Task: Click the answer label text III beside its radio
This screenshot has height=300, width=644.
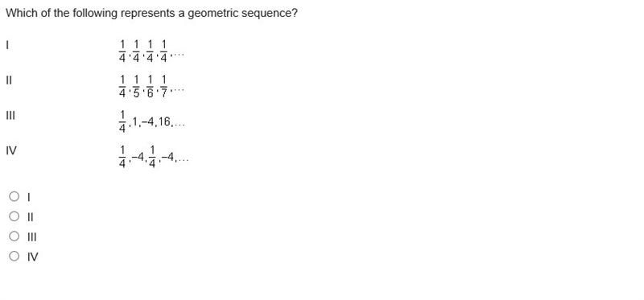Action: [x=32, y=237]
